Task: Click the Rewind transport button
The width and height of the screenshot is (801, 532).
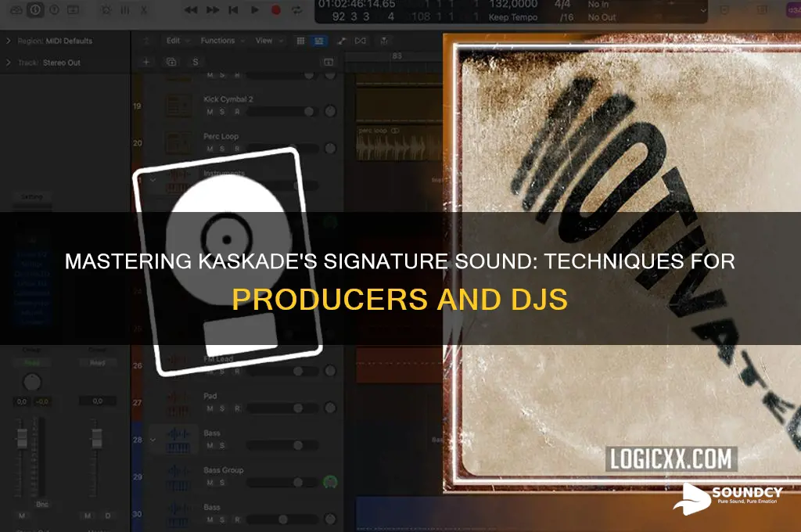Action: click(x=191, y=9)
